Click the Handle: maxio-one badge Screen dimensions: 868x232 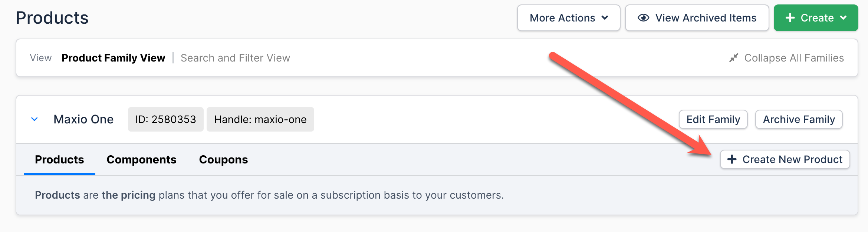(260, 119)
